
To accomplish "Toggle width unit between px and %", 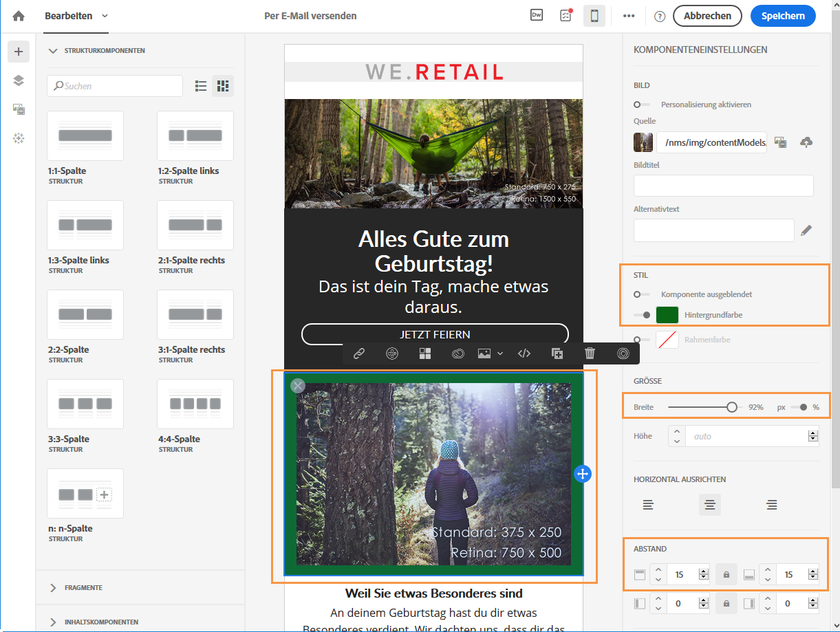I will point(799,407).
